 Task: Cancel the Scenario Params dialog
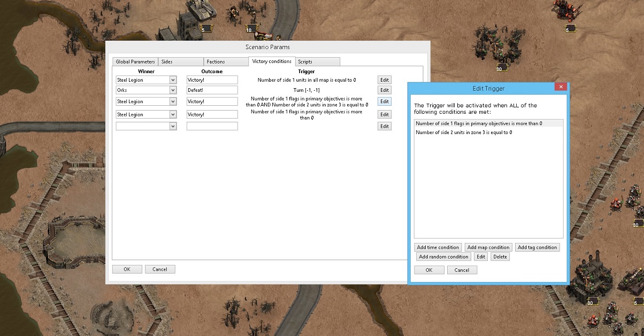tap(160, 269)
